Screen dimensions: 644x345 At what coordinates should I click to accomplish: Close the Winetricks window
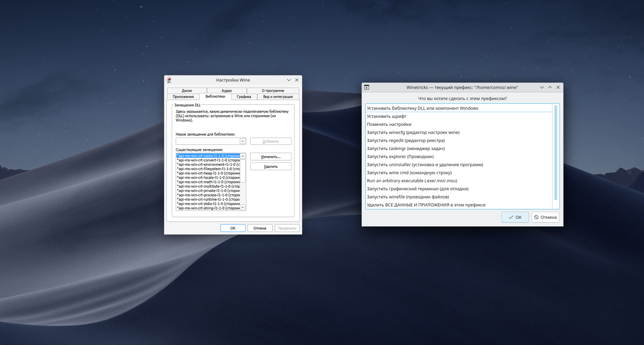pos(558,87)
